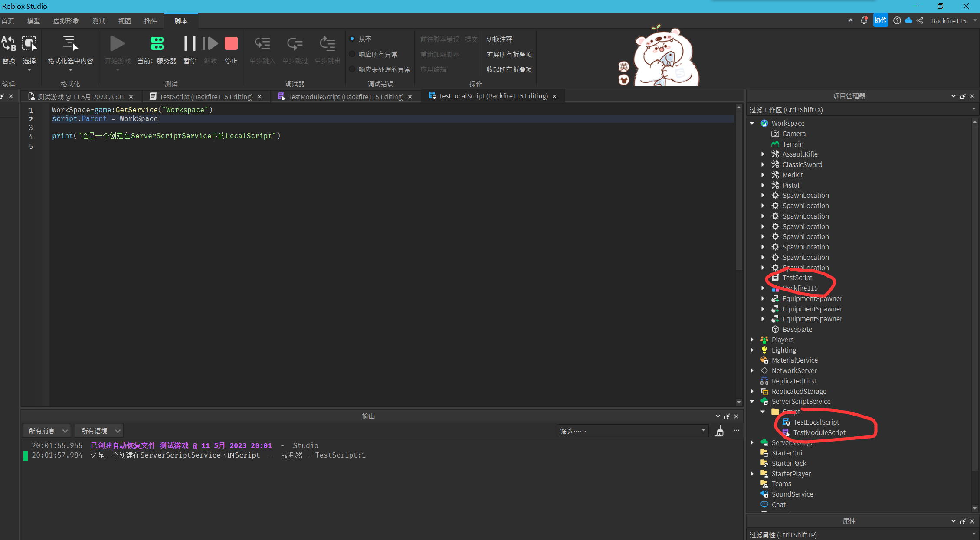Open the All Contexts (所有语境) dropdown

click(99, 431)
